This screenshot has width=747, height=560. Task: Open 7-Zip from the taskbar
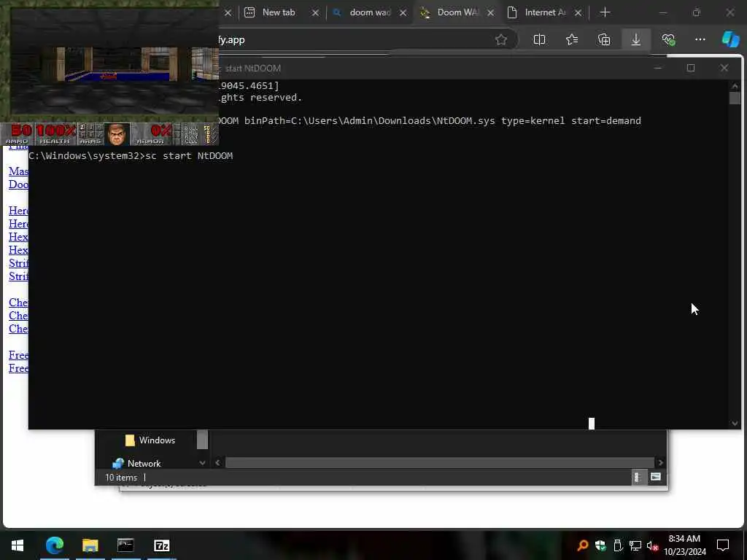(161, 545)
